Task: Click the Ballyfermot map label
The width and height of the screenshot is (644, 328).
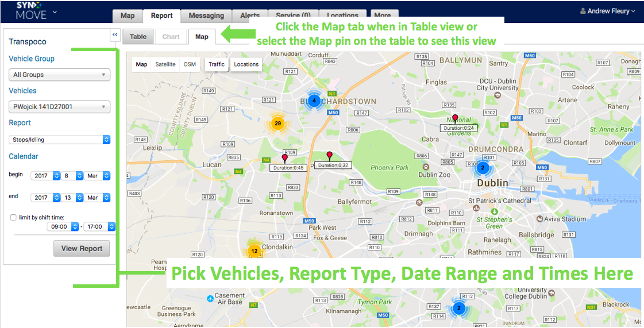Action: (x=354, y=202)
